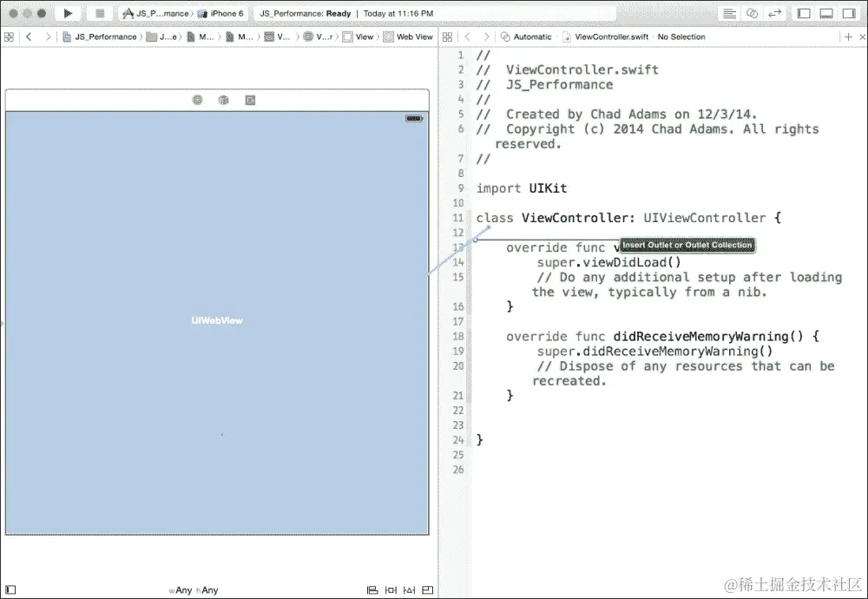This screenshot has width=868, height=599.
Task: Select the Exit dock icon
Action: tap(250, 100)
